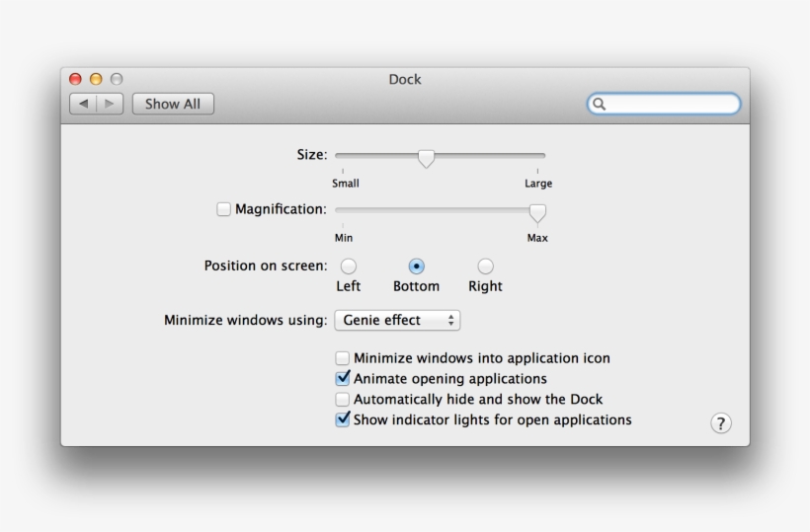810x532 pixels.
Task: Uncheck Animate opening applications
Action: point(342,379)
